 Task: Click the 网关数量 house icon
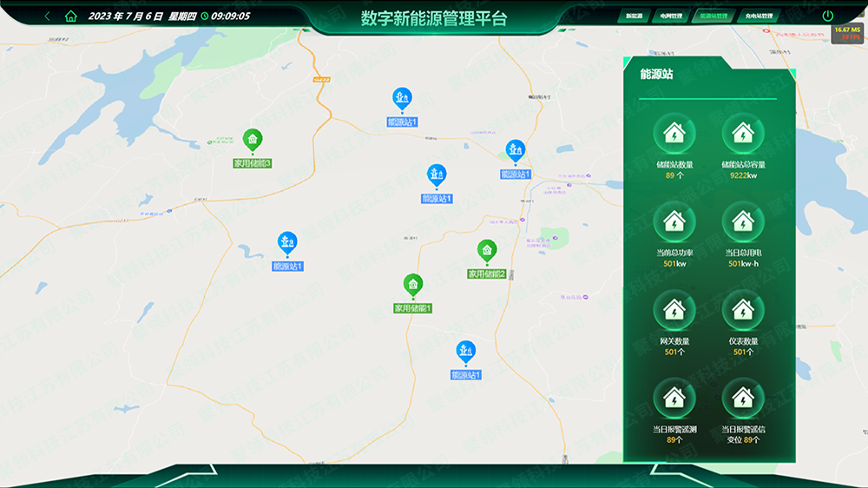click(x=674, y=310)
